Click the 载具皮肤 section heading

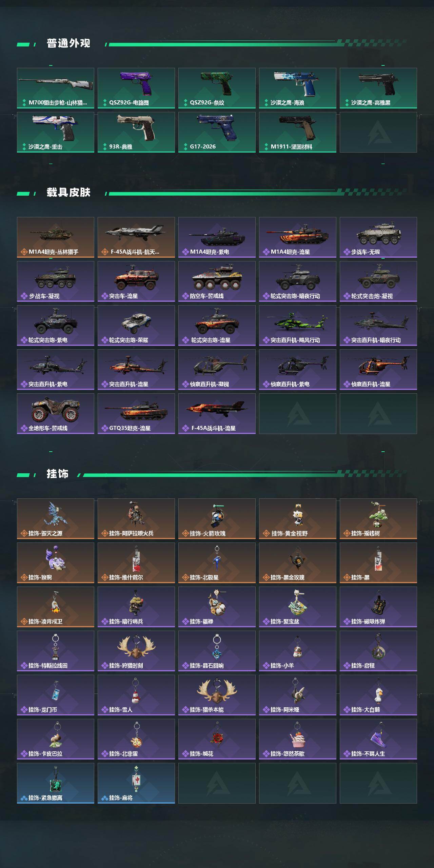point(68,193)
